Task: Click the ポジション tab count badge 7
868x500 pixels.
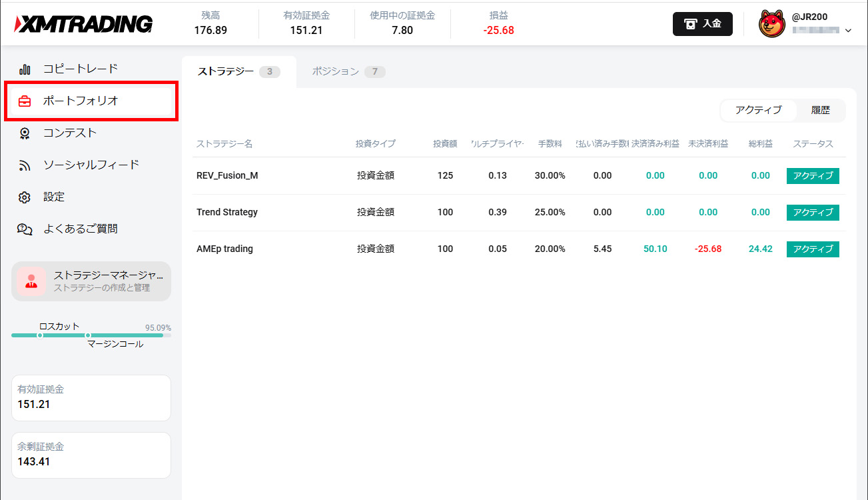Action: pyautogui.click(x=375, y=72)
